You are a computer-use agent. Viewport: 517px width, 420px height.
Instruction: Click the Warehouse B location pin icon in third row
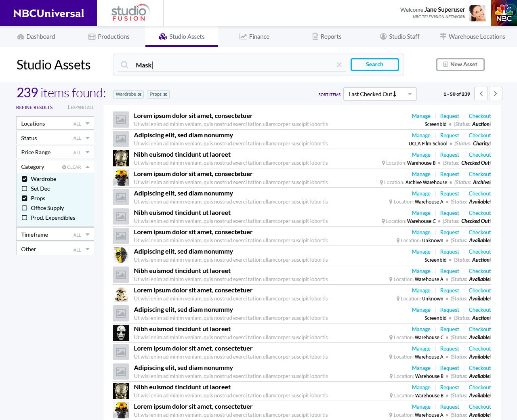click(383, 163)
